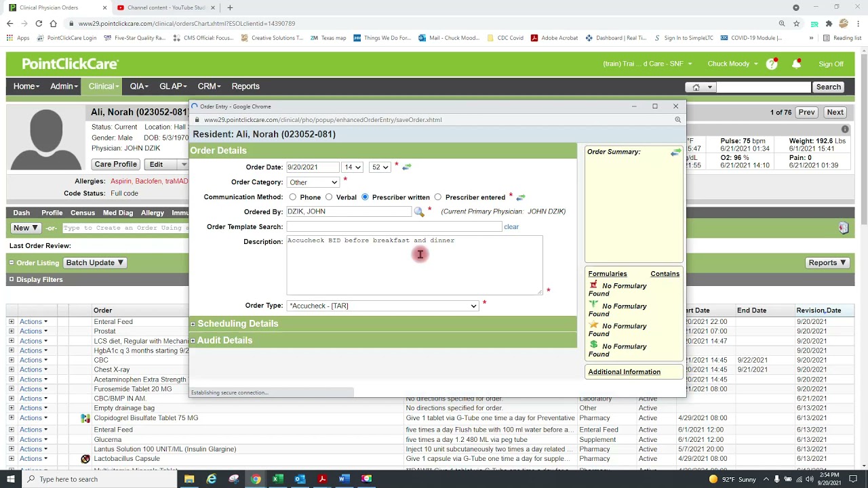Open the Batch Update dropdown
The width and height of the screenshot is (868, 488).
coord(94,263)
